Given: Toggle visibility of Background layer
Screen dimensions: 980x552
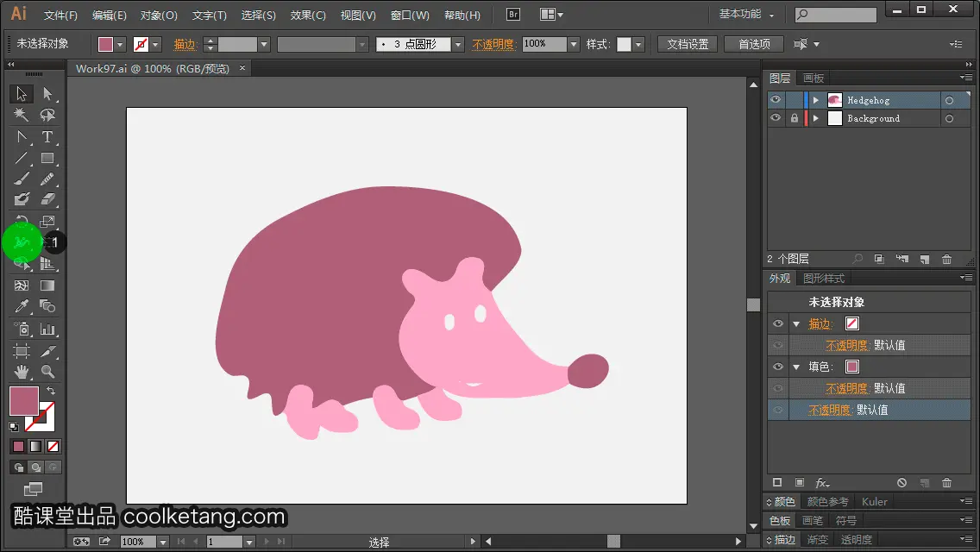Looking at the screenshot, I should [776, 118].
